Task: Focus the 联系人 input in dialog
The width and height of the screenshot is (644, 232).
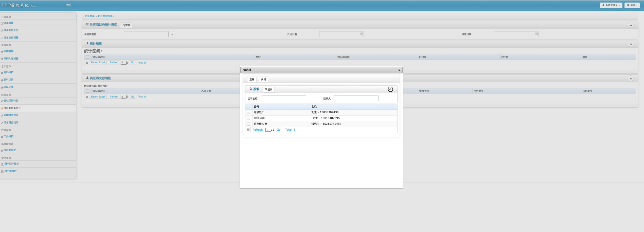Action: click(x=356, y=98)
